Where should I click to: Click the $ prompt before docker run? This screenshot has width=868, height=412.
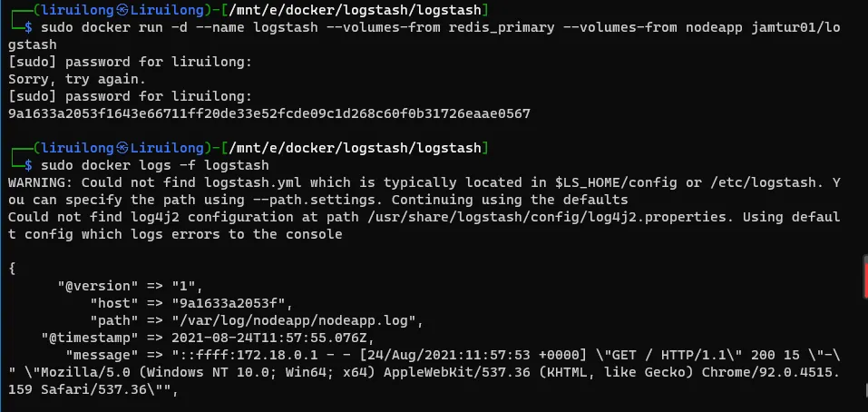[x=29, y=27]
